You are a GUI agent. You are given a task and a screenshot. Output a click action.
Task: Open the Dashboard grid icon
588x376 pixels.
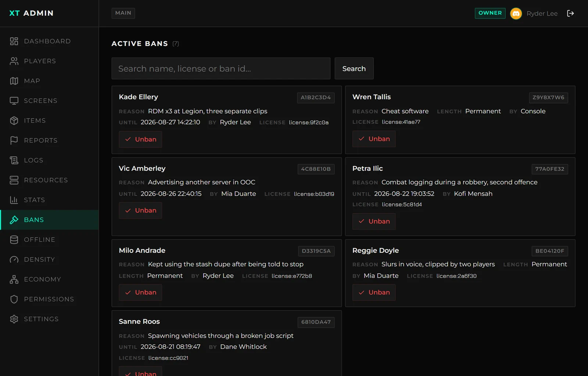(14, 41)
